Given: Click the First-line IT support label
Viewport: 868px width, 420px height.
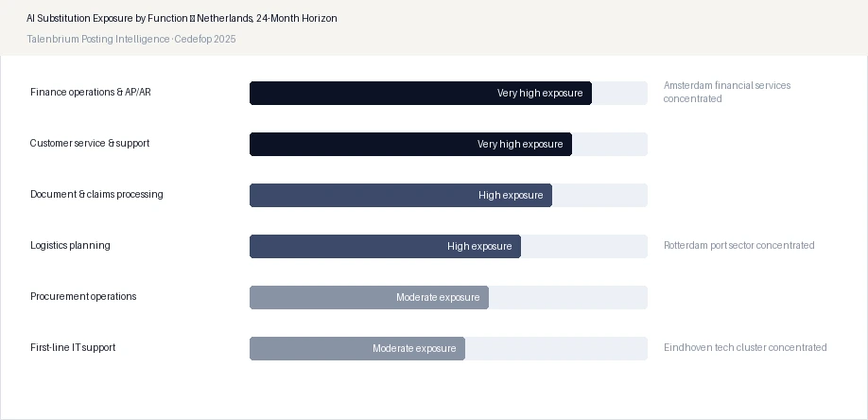Looking at the screenshot, I should tap(73, 347).
